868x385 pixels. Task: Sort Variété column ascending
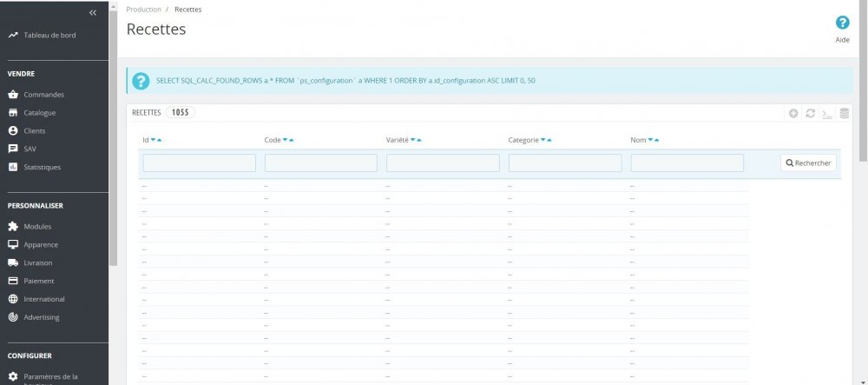[419, 140]
